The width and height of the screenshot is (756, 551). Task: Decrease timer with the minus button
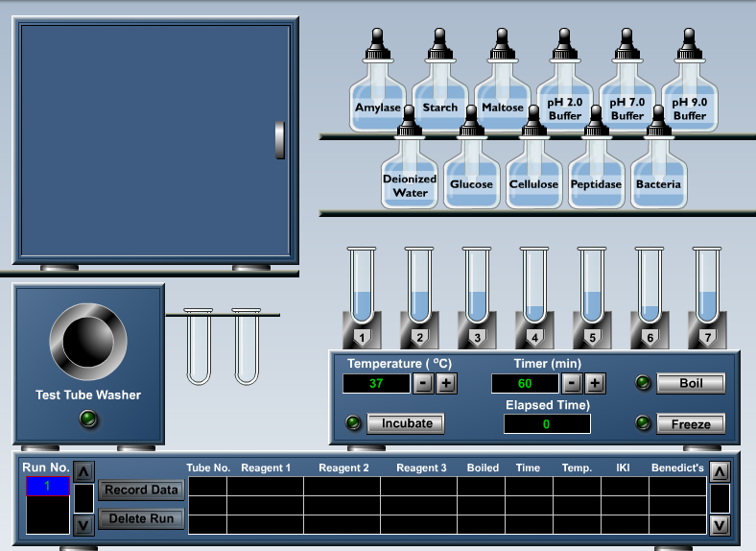tap(572, 383)
